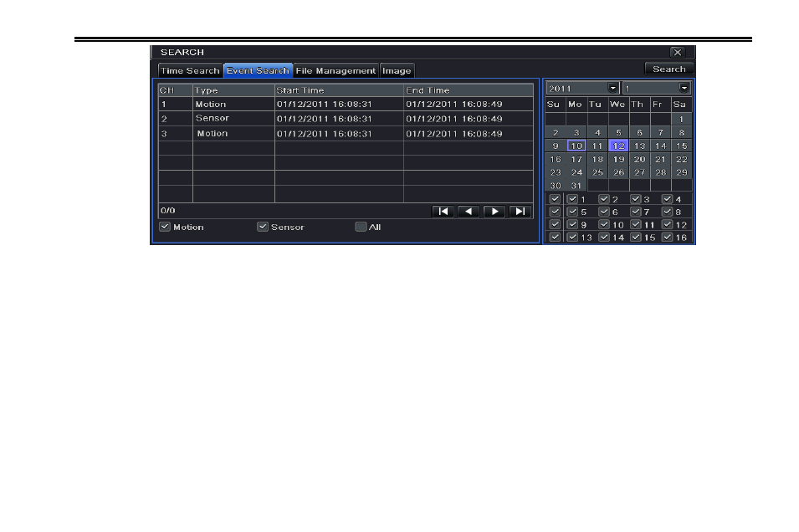Viewport: 799px width, 532px height.
Task: Toggle channel 12 checkbox
Action: click(x=667, y=224)
